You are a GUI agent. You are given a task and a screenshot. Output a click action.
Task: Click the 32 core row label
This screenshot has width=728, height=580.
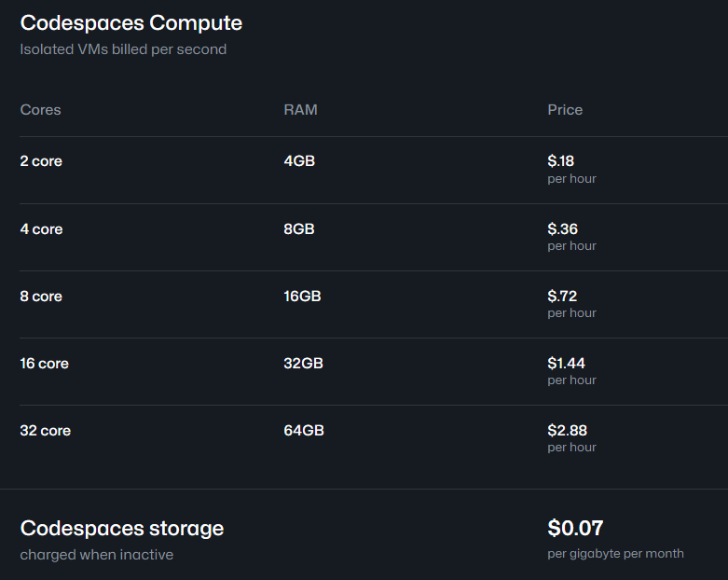point(45,431)
